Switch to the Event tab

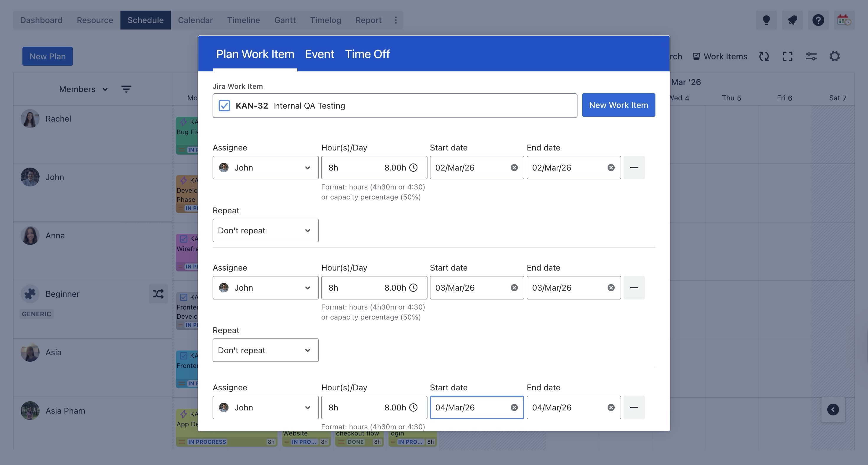click(x=319, y=54)
